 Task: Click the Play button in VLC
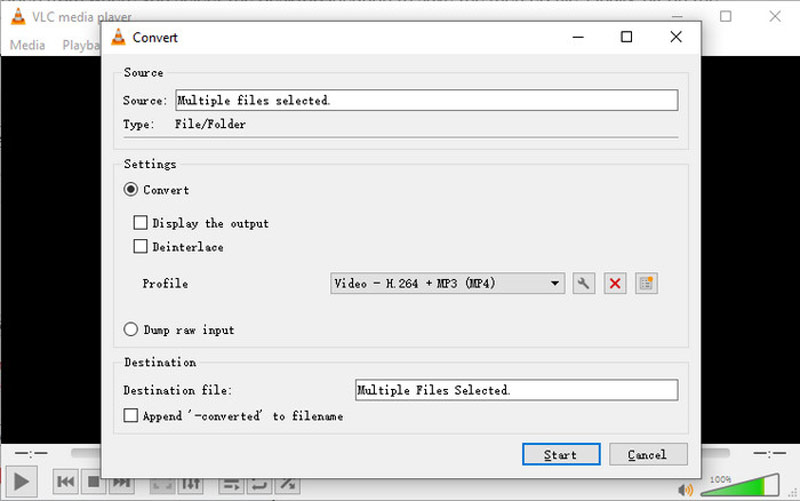[21, 481]
